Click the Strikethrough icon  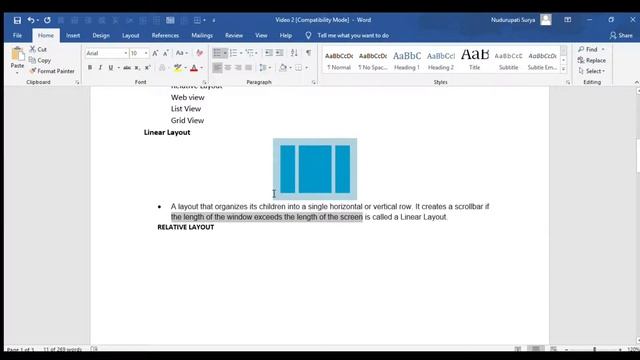127,68
